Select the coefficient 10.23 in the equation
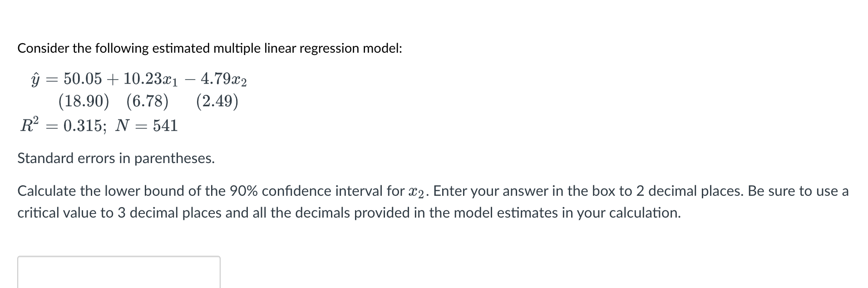 point(143,79)
